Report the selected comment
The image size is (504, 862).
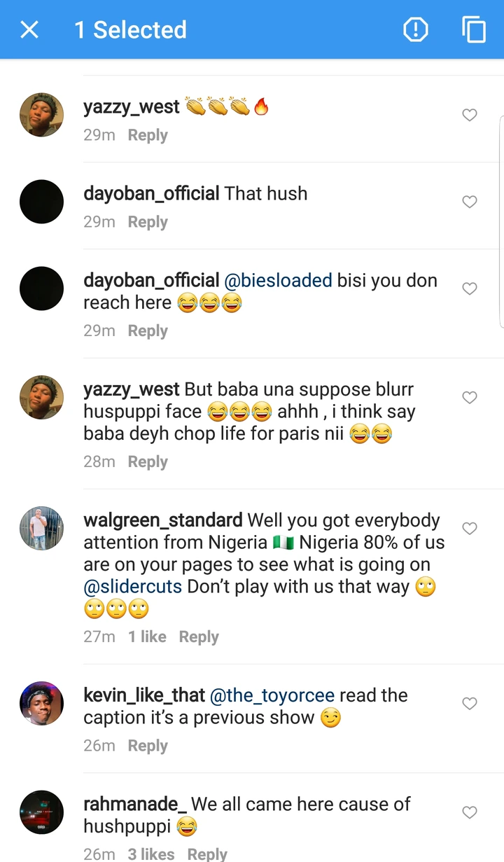pyautogui.click(x=415, y=29)
